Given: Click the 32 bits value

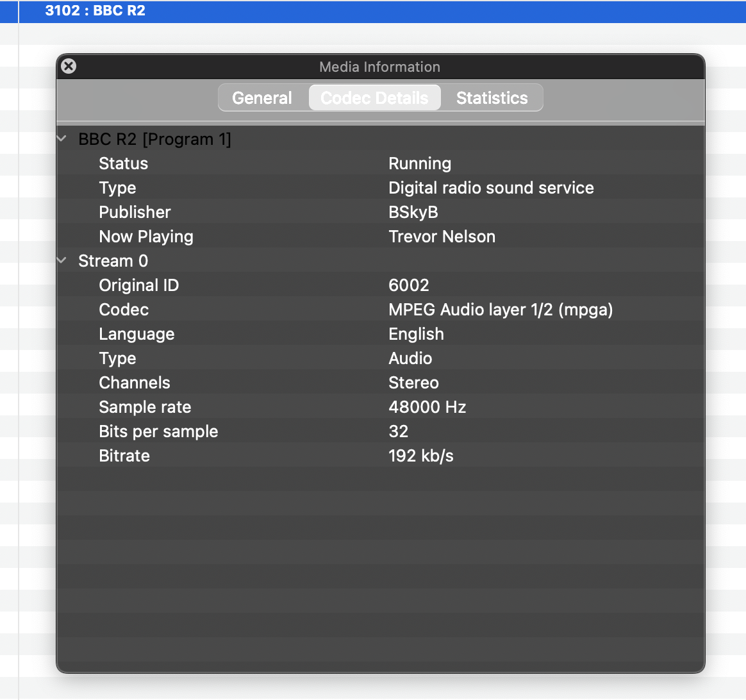Looking at the screenshot, I should (x=398, y=431).
